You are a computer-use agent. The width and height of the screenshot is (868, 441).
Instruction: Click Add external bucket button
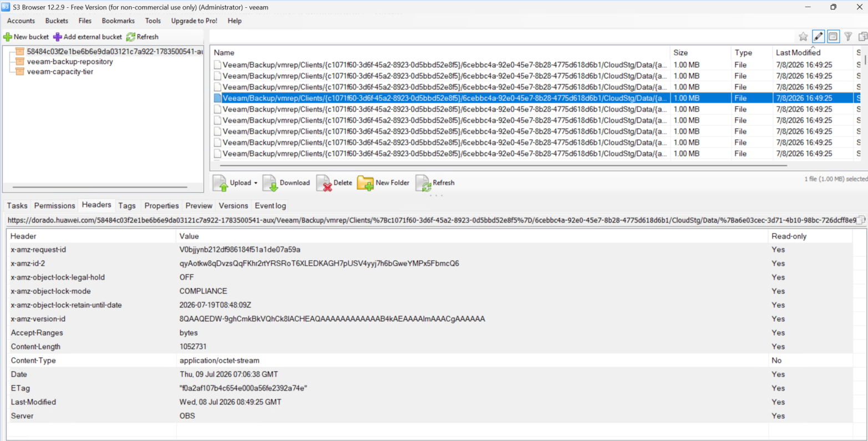(88, 37)
